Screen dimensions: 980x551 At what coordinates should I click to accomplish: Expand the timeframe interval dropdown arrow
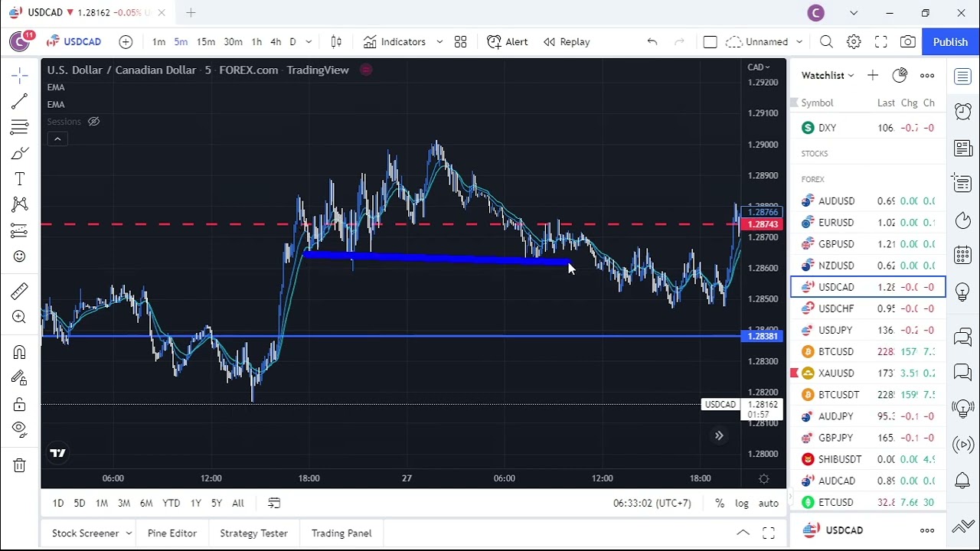point(309,42)
